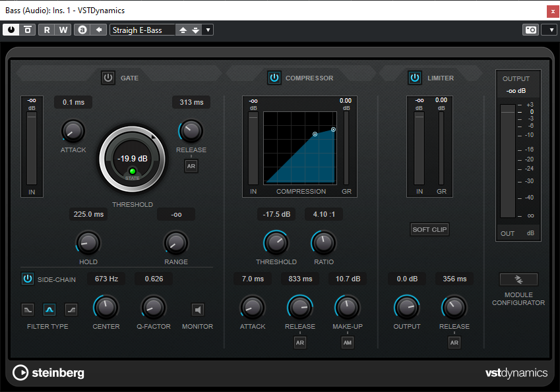The height and width of the screenshot is (392, 560).
Task: Click the Soft Clip button
Action: click(x=429, y=229)
